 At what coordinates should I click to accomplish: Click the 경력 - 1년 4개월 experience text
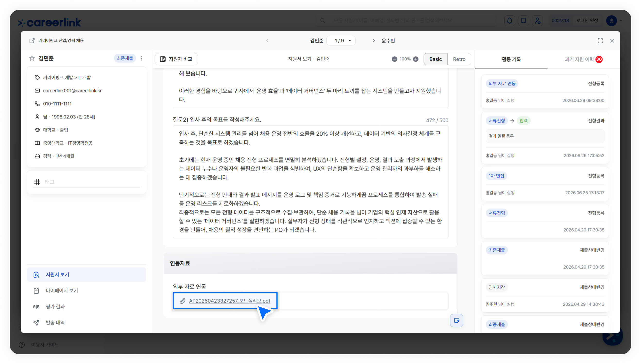coord(59,156)
